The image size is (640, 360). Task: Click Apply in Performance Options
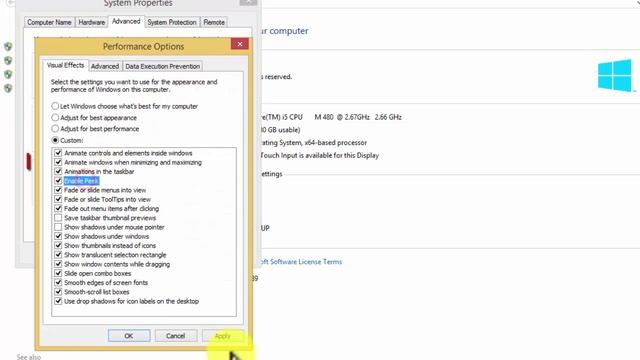coord(223,336)
